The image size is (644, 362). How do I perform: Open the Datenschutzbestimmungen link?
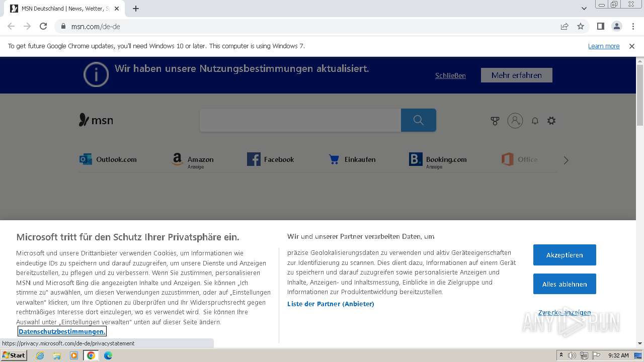[62, 331]
